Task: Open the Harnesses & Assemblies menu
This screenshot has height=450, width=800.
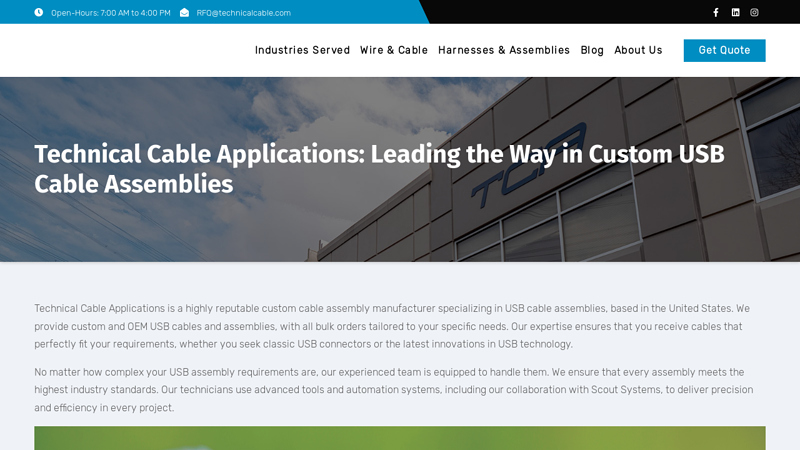Action: point(504,50)
